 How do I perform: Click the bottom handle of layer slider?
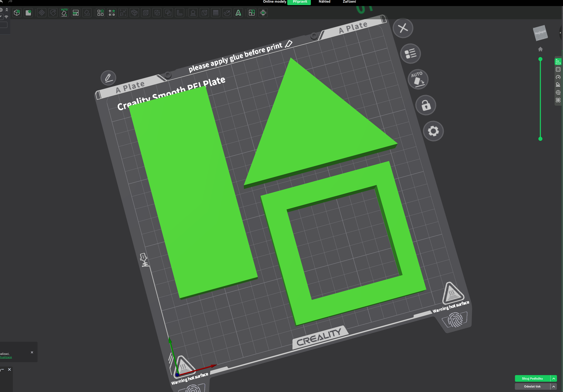540,139
